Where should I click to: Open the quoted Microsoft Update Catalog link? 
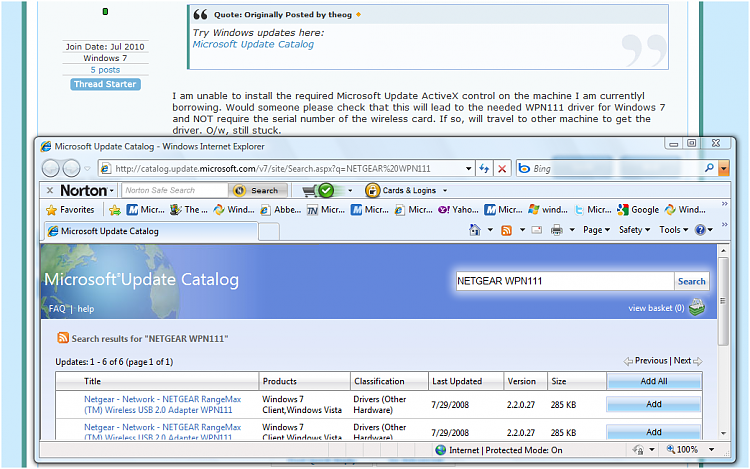[x=253, y=44]
